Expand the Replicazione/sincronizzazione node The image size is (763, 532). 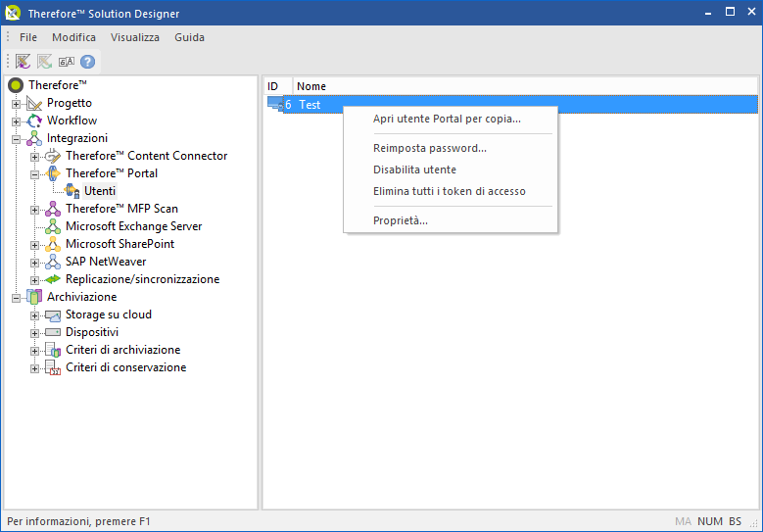pyautogui.click(x=34, y=280)
